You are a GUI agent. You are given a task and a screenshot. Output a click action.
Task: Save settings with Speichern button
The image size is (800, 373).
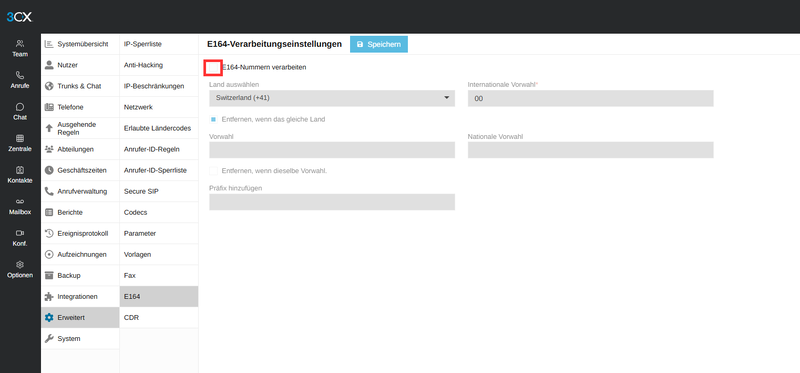pyautogui.click(x=379, y=44)
